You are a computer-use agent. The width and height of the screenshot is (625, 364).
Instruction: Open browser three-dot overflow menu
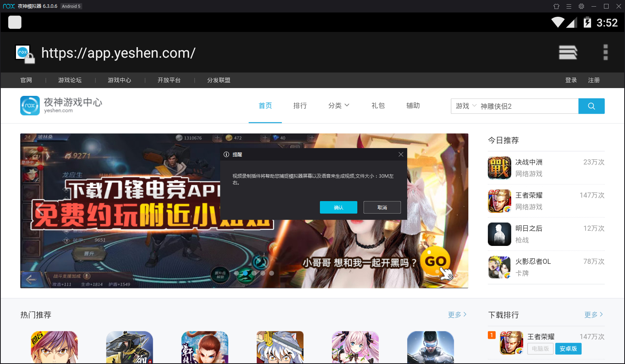coord(606,52)
